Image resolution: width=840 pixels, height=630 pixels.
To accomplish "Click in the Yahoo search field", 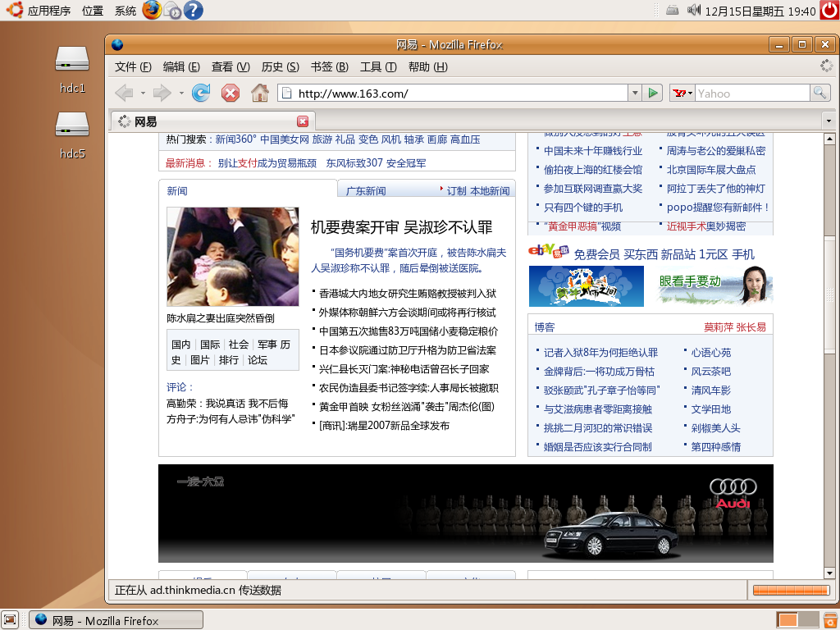I will click(x=752, y=94).
